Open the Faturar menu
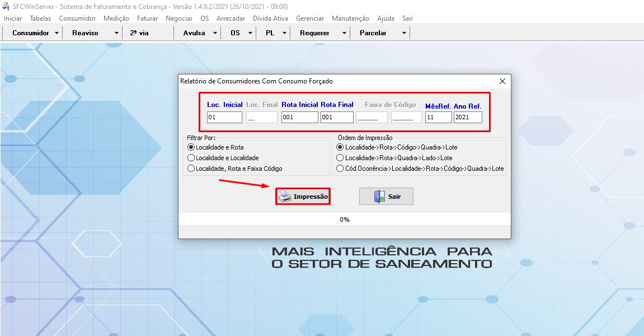Screen dimensions: 644x336 click(x=147, y=18)
